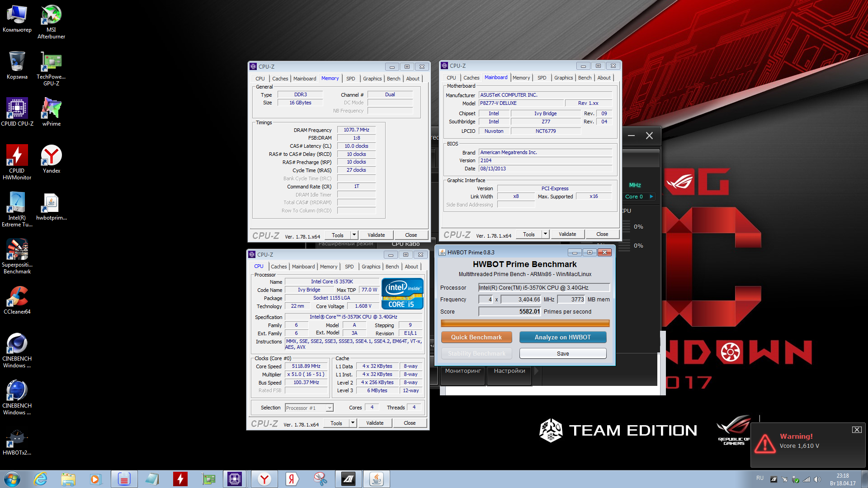
Task: Click Validate in Memory CPU-Z window
Action: point(376,235)
